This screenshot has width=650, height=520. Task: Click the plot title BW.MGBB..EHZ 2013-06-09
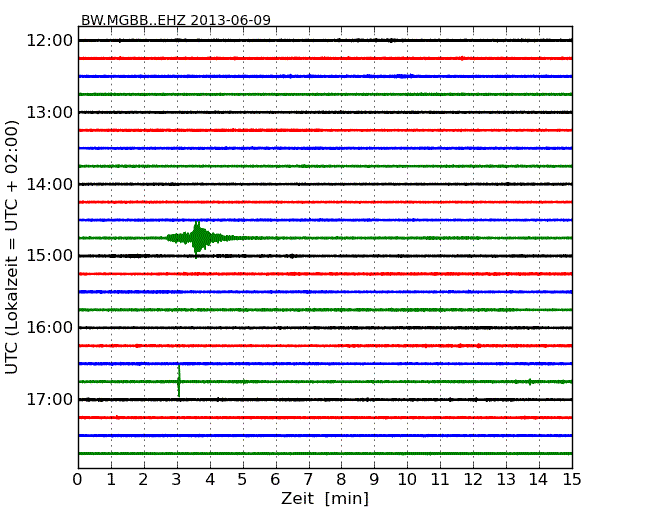pyautogui.click(x=176, y=20)
